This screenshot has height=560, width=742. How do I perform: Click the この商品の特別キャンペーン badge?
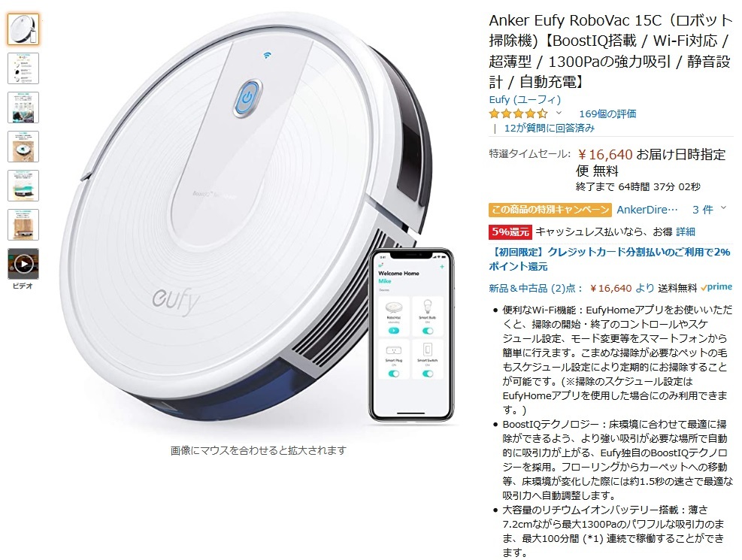pyautogui.click(x=550, y=210)
